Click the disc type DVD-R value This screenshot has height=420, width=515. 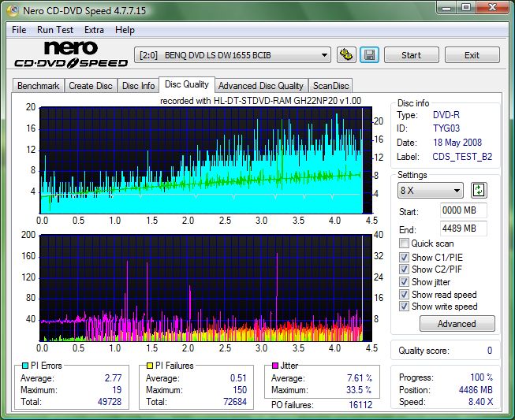point(446,115)
